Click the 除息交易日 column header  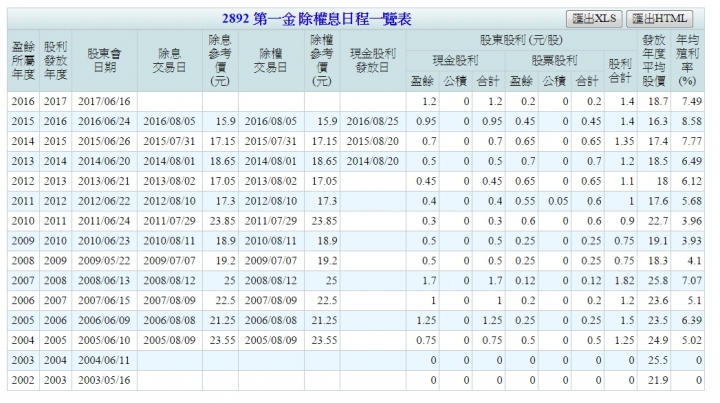(169, 61)
